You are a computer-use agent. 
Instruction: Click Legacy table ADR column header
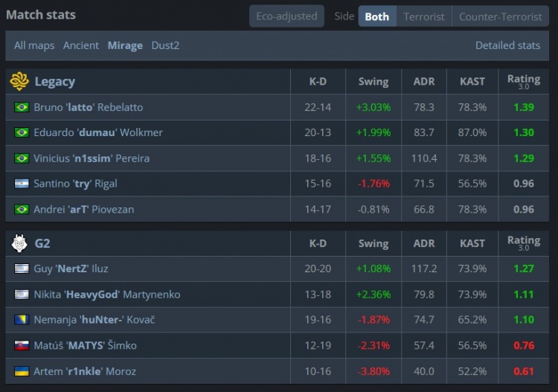coord(424,82)
